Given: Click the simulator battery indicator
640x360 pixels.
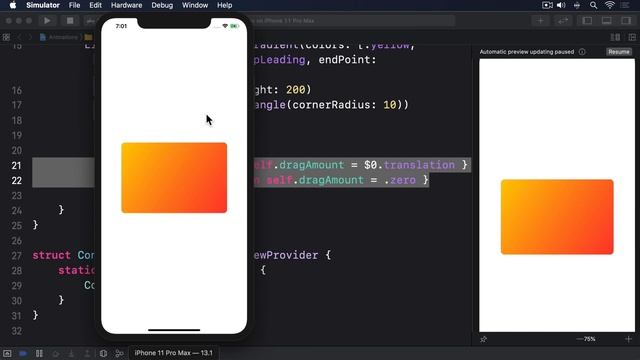Looking at the screenshot, I should click(x=234, y=26).
